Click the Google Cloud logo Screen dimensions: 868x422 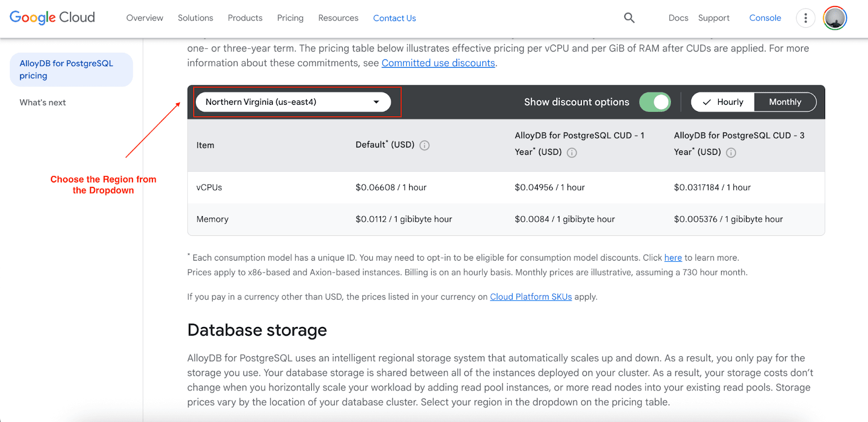coord(52,17)
